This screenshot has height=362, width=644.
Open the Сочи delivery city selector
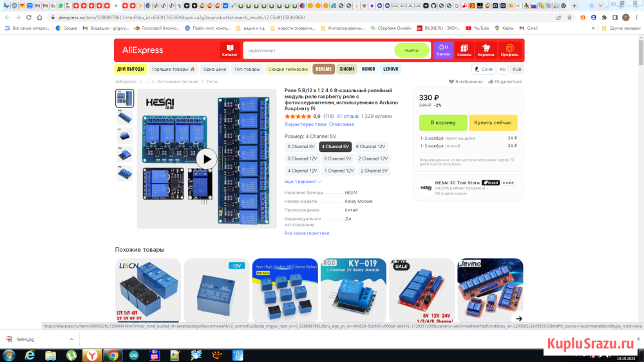tap(483, 69)
